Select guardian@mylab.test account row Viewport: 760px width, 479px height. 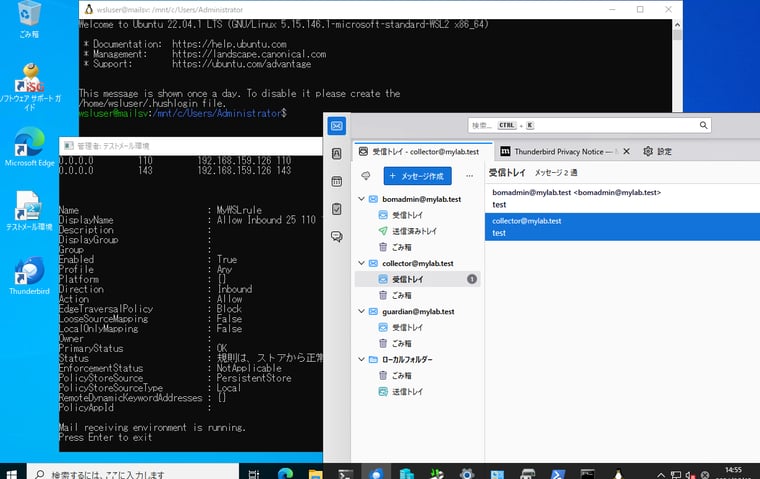point(417,311)
